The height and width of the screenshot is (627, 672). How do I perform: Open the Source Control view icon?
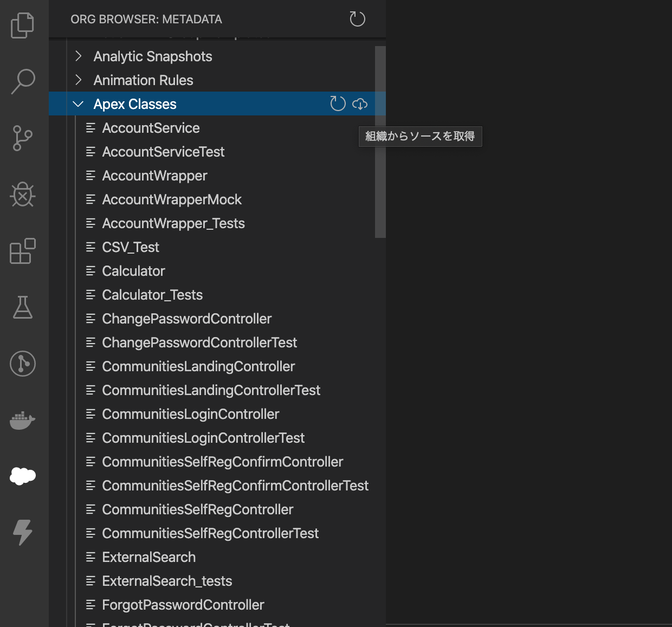point(23,138)
